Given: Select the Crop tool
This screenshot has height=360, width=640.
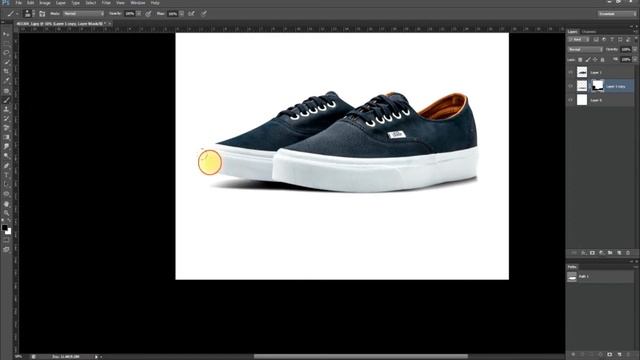Looking at the screenshot, I should (x=6, y=71).
